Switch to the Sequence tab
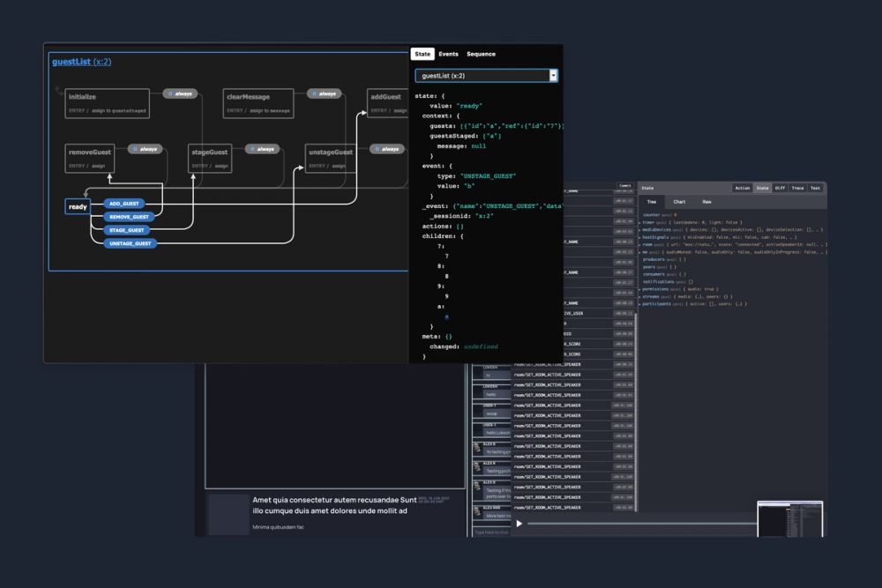The width and height of the screenshot is (882, 588). click(x=481, y=54)
